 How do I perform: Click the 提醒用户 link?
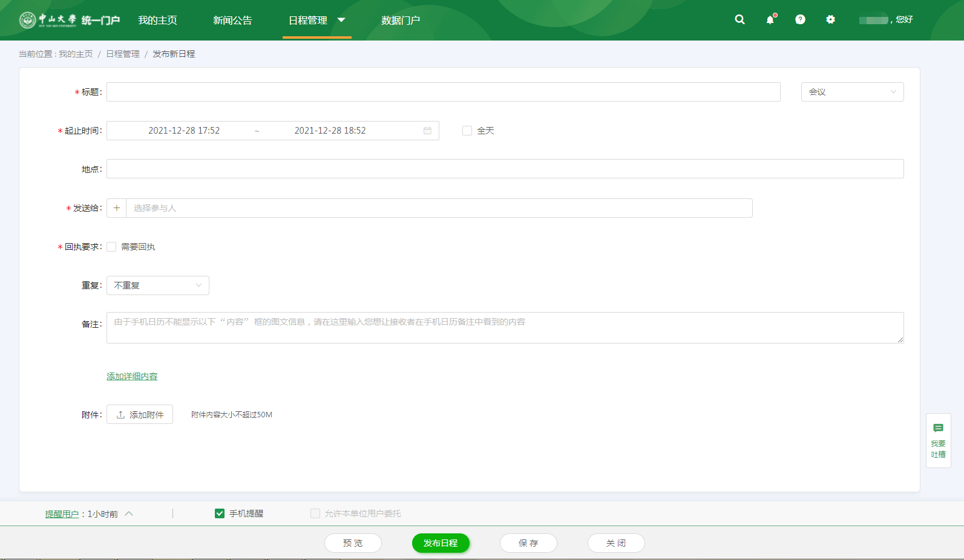click(x=62, y=514)
